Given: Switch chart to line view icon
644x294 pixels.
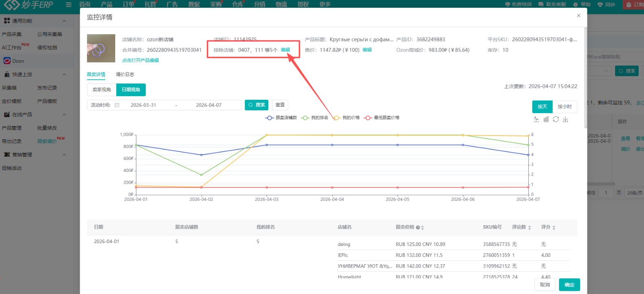Looking at the screenshot, I should click(x=536, y=119).
